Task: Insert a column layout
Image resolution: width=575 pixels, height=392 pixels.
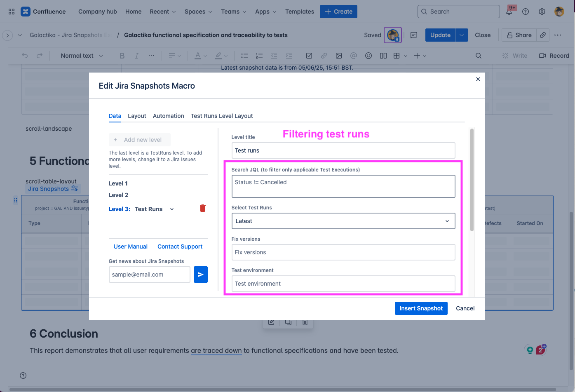Action: 383,56
